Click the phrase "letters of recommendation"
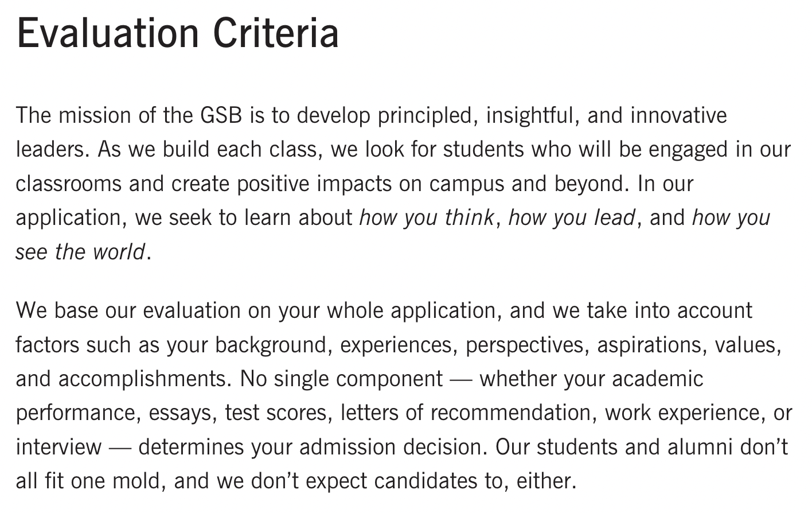The width and height of the screenshot is (812, 513). [x=464, y=413]
